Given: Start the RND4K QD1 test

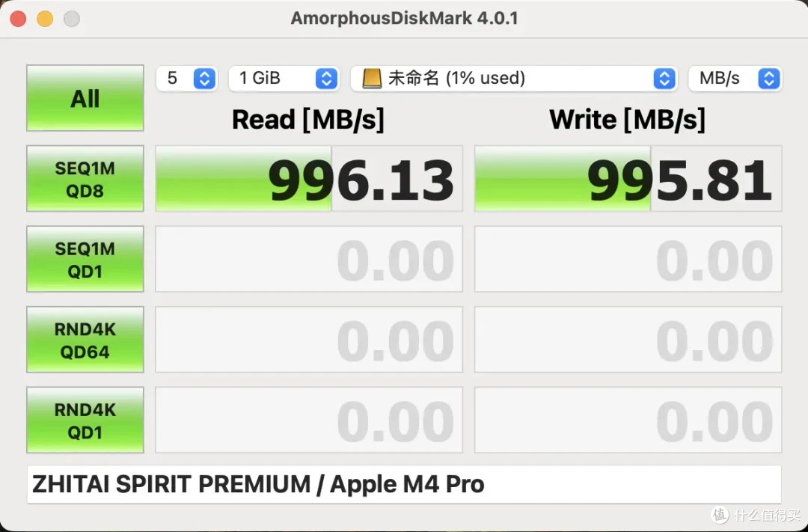Looking at the screenshot, I should (x=85, y=420).
